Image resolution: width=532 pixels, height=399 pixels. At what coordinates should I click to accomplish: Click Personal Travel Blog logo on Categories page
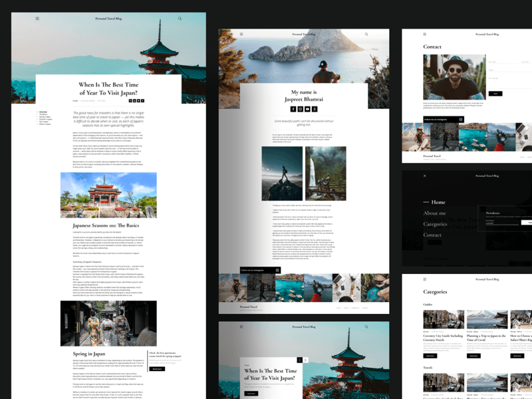[487, 279]
